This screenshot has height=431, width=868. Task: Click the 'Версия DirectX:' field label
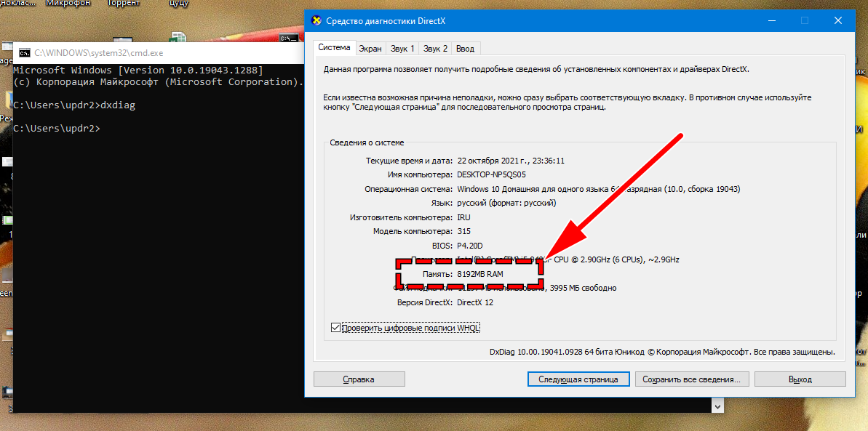click(x=425, y=302)
